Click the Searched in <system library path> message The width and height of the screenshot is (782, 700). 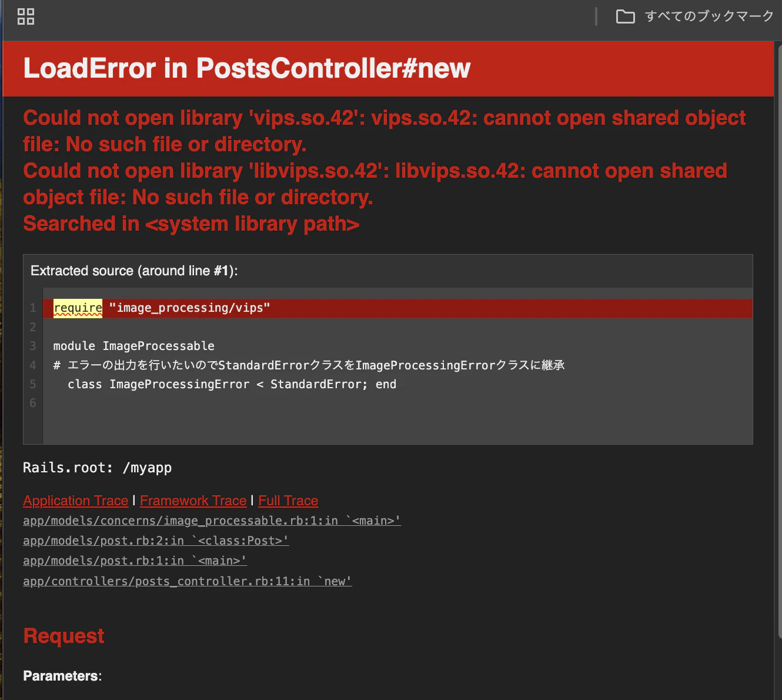(191, 224)
